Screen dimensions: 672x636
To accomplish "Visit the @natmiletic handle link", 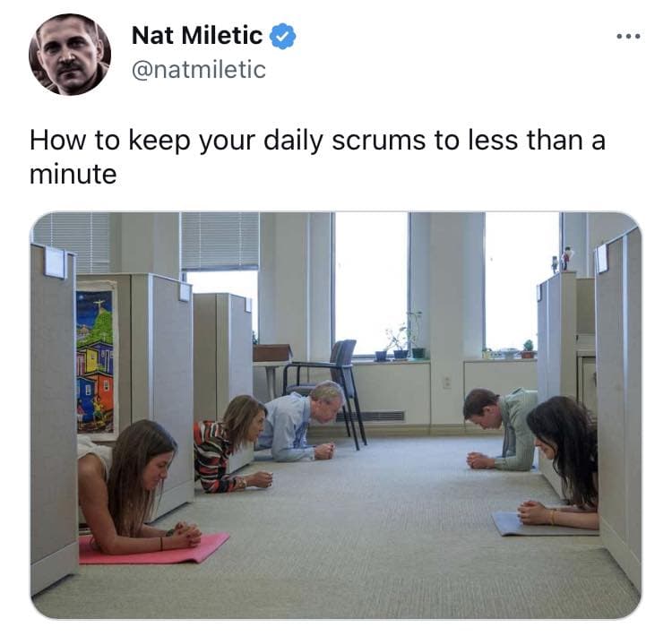I will click(199, 70).
